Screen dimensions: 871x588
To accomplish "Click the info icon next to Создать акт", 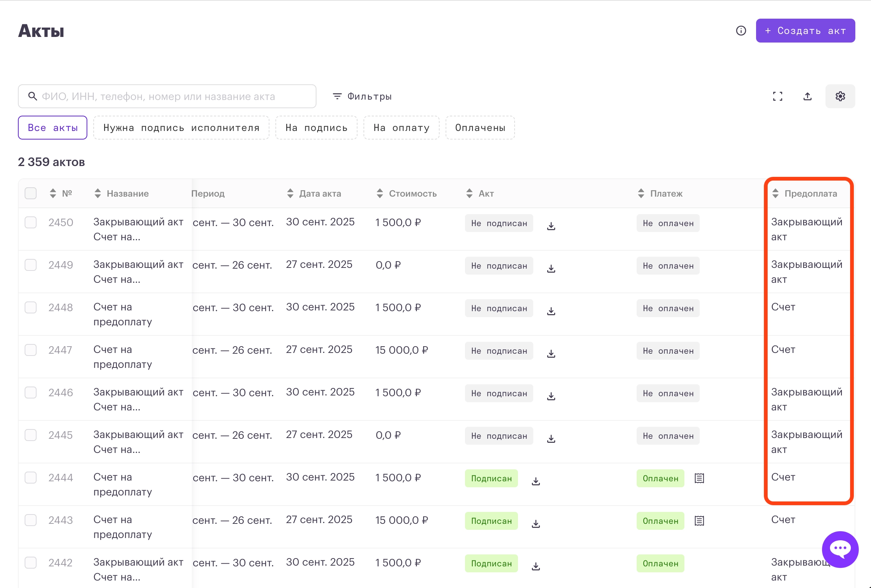I will tap(741, 31).
